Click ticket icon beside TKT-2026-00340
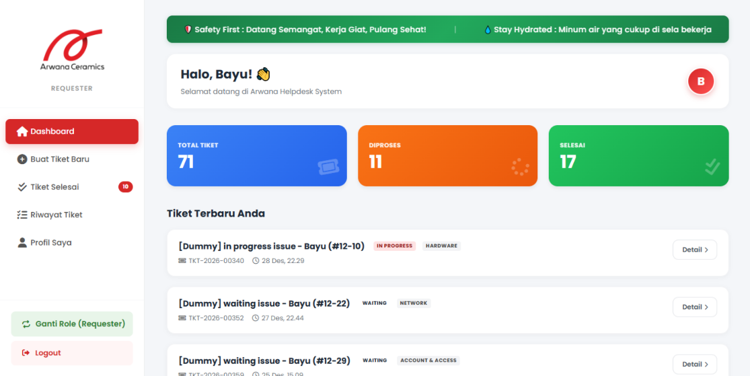Viewport: 750px width, 376px height. 182,261
